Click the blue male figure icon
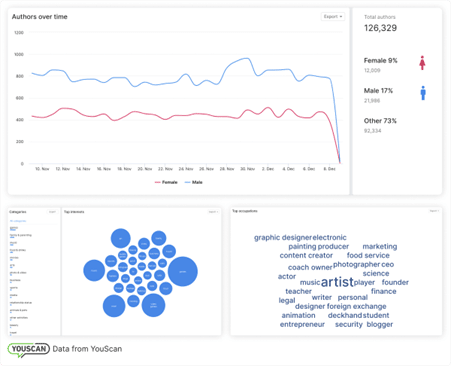Viewport: 451px width, 366px height. tap(423, 93)
